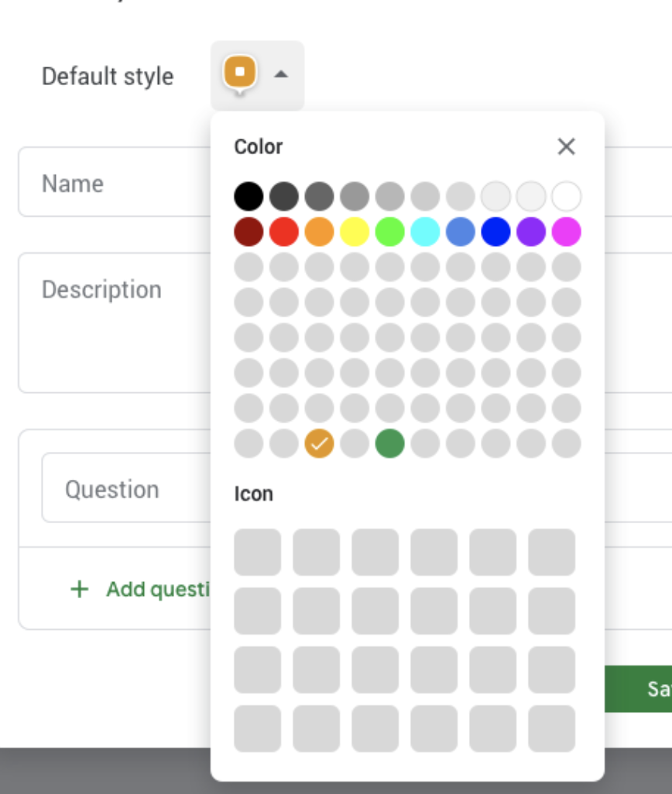Focus the Question input field
The image size is (672, 794).
click(x=126, y=488)
